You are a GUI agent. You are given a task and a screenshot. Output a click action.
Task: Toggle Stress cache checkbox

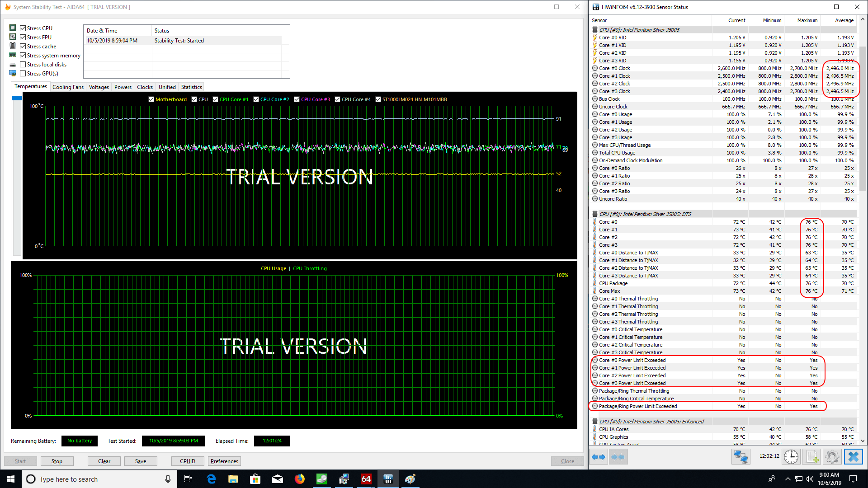point(23,46)
